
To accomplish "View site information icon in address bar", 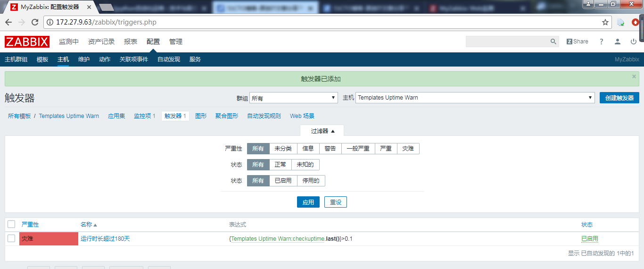I will coord(50,22).
